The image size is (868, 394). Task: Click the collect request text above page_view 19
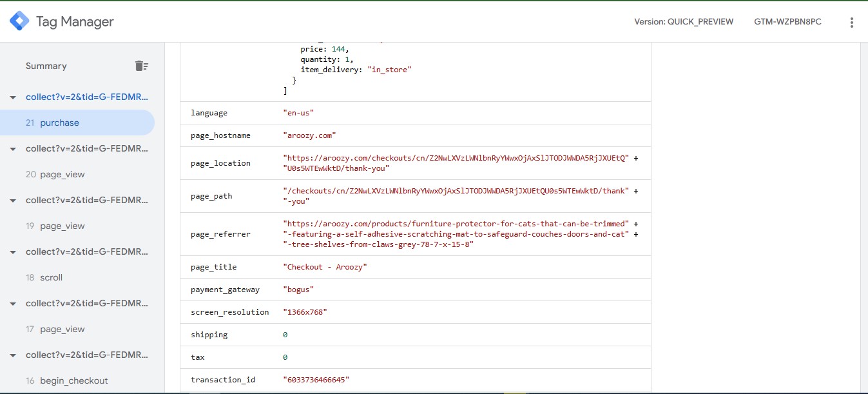[x=87, y=200]
